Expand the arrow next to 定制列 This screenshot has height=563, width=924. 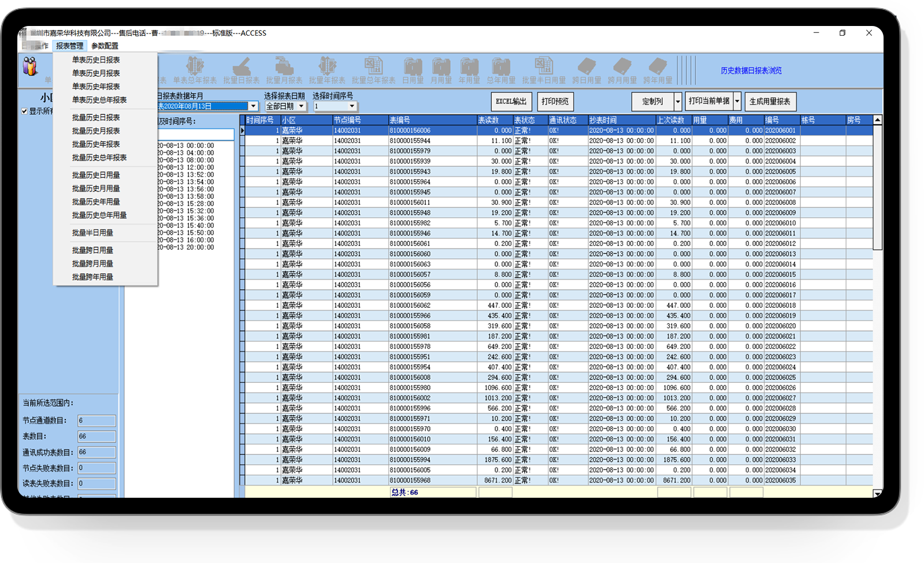pyautogui.click(x=678, y=102)
